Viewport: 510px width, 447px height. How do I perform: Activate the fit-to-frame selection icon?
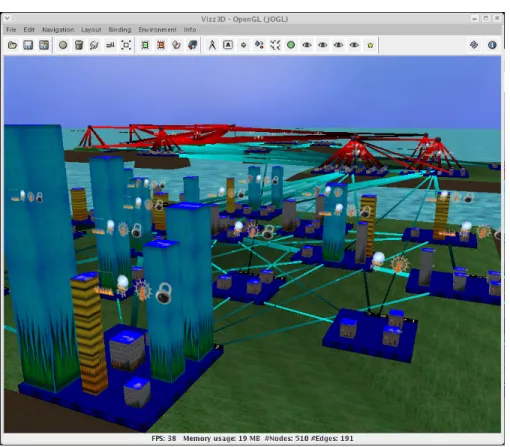tap(126, 45)
